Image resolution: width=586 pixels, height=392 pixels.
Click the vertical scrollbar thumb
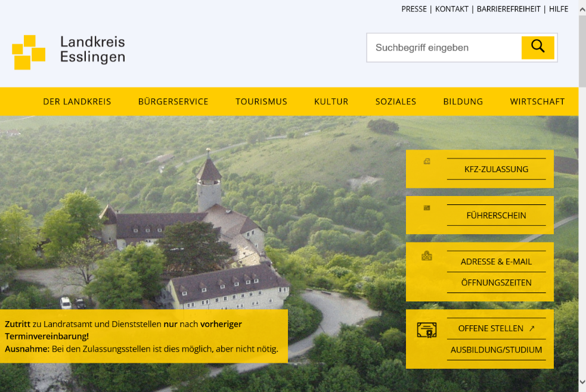[582, 51]
